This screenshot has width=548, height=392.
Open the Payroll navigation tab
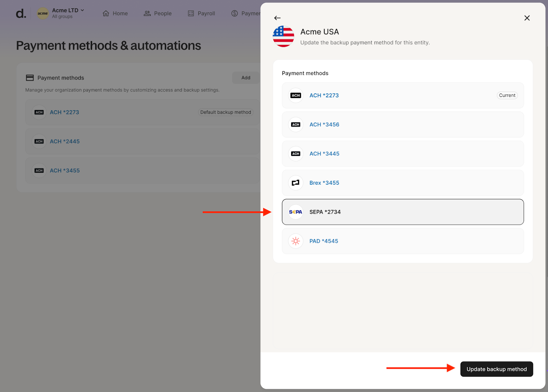pyautogui.click(x=201, y=13)
